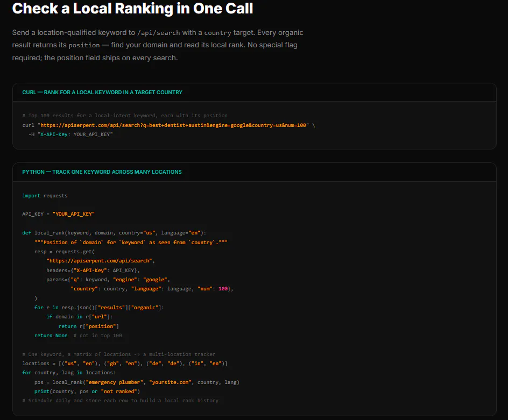Click the line "resp = requests.get("
508x420 pixels.
65,252
